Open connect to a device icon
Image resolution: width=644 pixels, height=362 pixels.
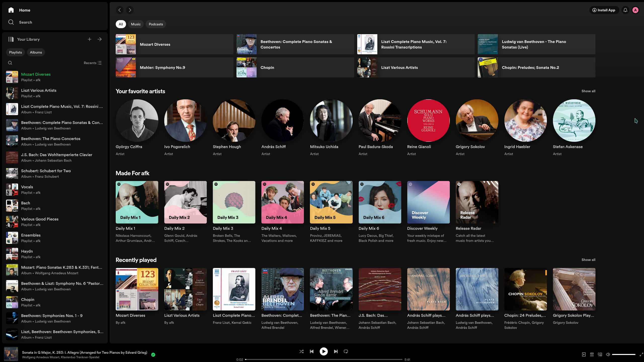(600, 354)
